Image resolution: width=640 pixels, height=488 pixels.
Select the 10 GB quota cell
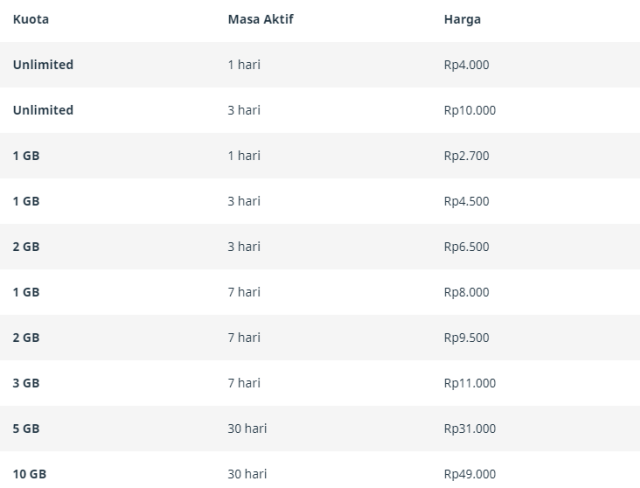tap(30, 474)
